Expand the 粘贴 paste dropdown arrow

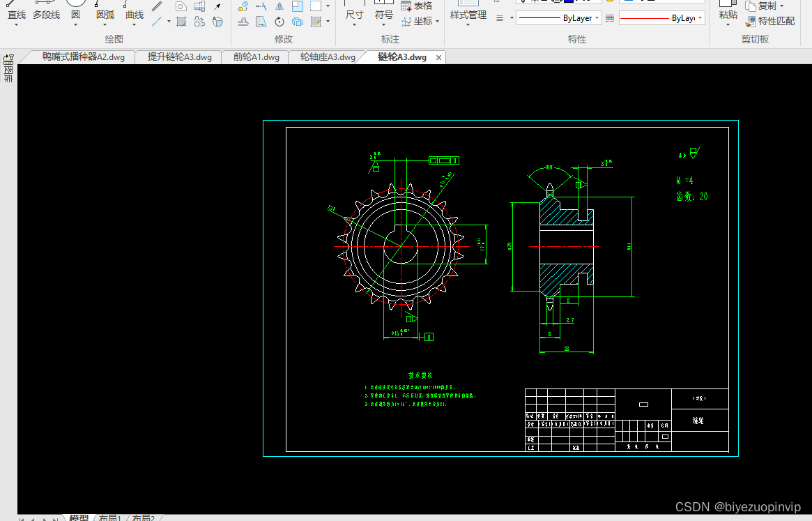pyautogui.click(x=728, y=25)
